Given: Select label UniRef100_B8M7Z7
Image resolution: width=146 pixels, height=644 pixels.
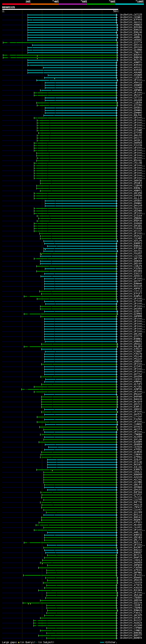Looking at the screenshot, I should [x=131, y=635].
